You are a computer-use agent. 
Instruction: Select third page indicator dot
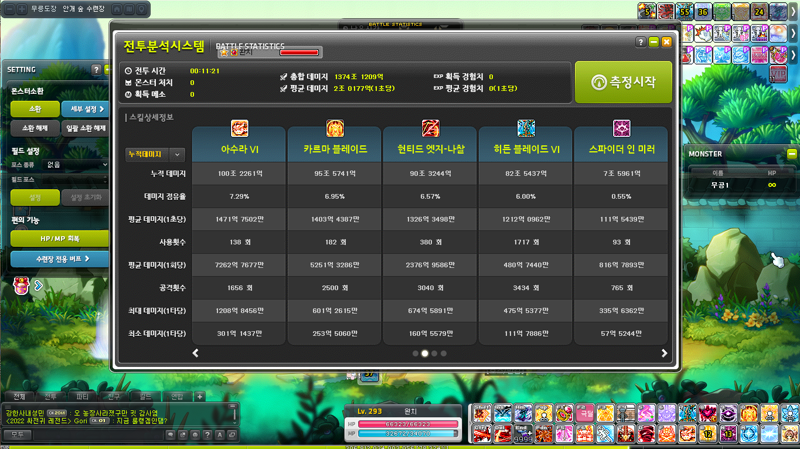(x=434, y=353)
